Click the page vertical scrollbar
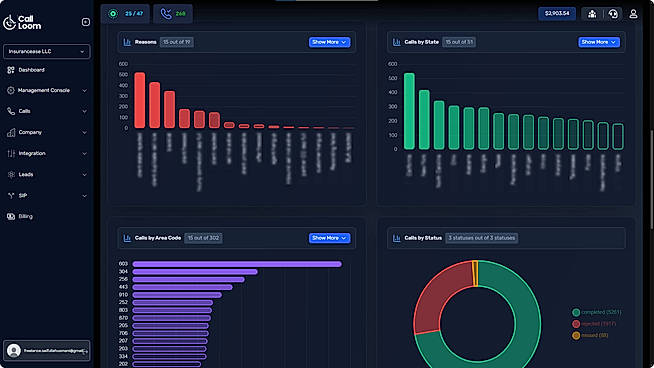 coord(651,179)
